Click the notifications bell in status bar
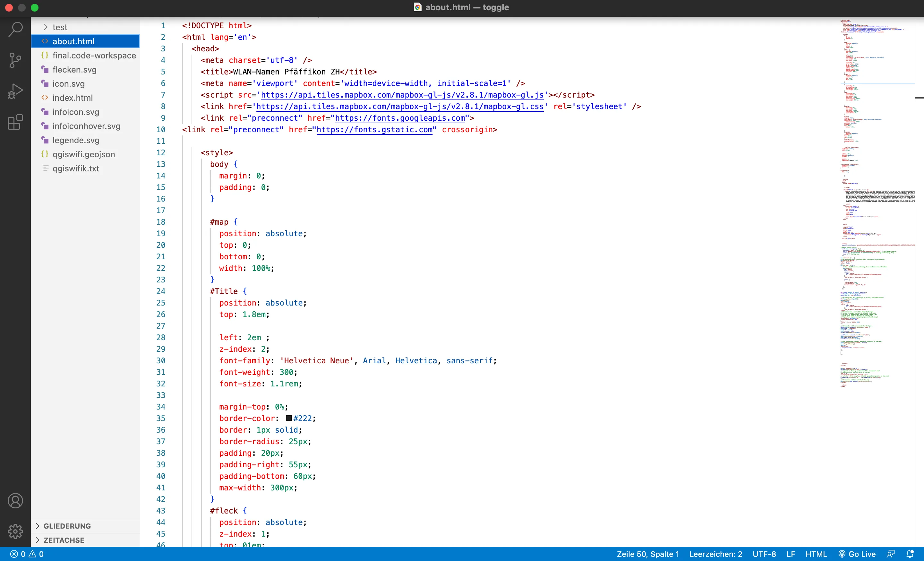 click(x=910, y=554)
